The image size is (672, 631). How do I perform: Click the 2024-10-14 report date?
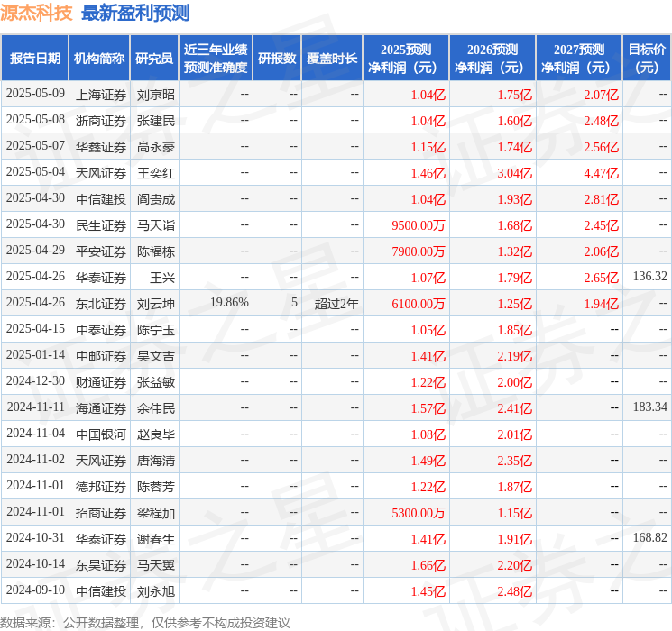coord(35,563)
